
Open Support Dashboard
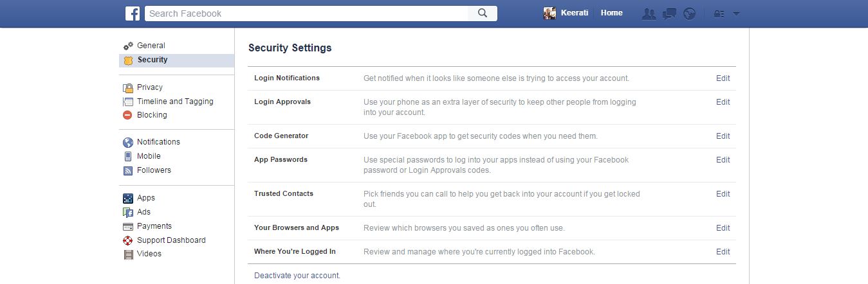171,240
